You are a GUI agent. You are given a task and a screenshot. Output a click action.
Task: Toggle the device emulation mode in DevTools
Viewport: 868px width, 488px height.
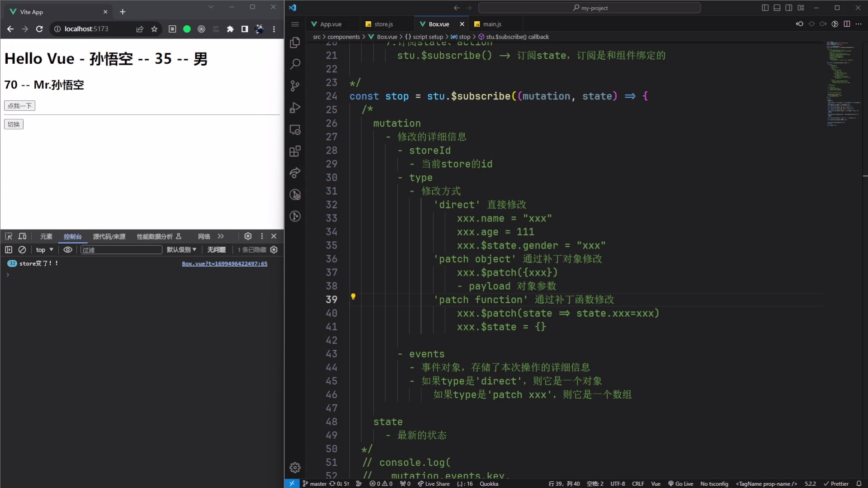coord(22,236)
